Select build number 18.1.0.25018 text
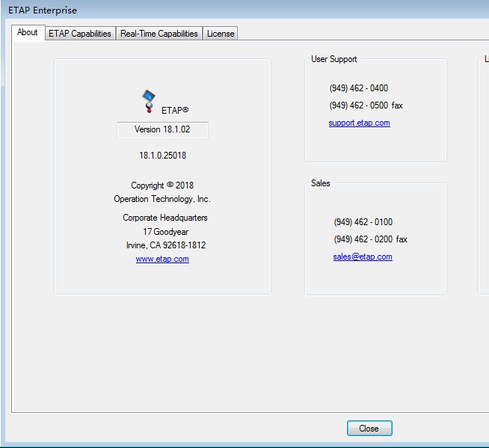489x448 pixels. click(x=162, y=156)
